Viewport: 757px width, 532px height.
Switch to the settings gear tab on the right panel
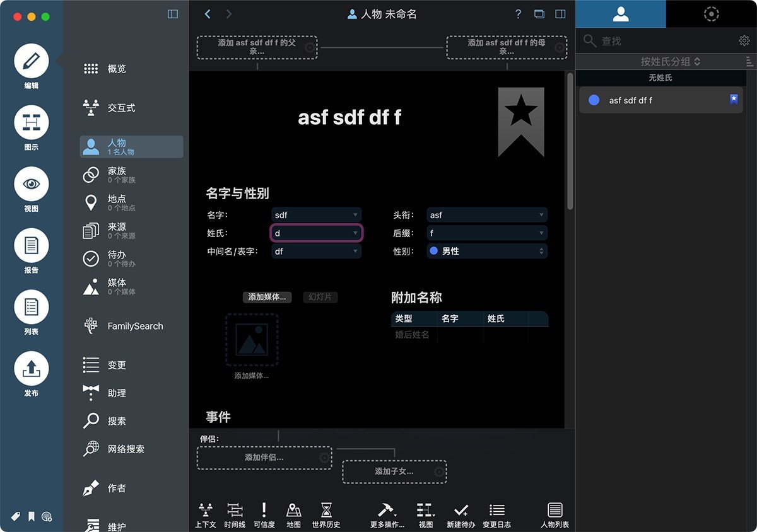(x=712, y=14)
